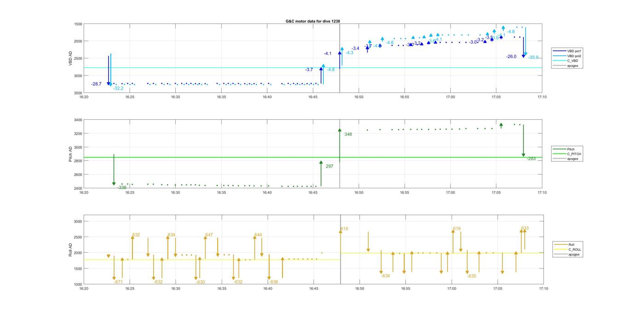Screen dimensions: 644x319
Task: Click the "2400" pitch y-axis tick
Action: pos(78,188)
